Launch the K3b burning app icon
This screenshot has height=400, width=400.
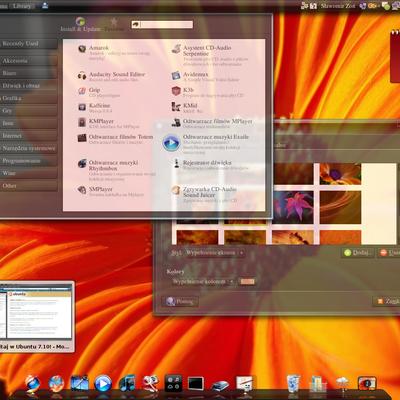coord(176,91)
